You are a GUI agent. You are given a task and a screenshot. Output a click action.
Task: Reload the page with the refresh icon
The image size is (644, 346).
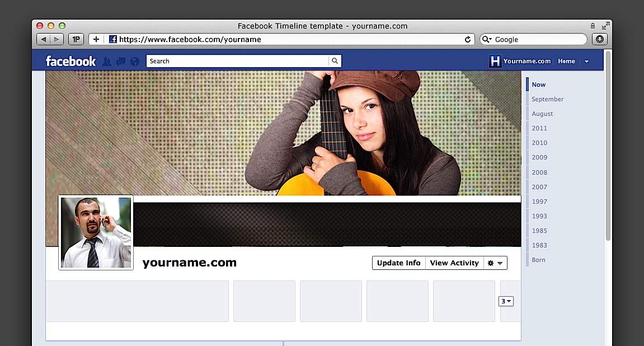tap(467, 39)
